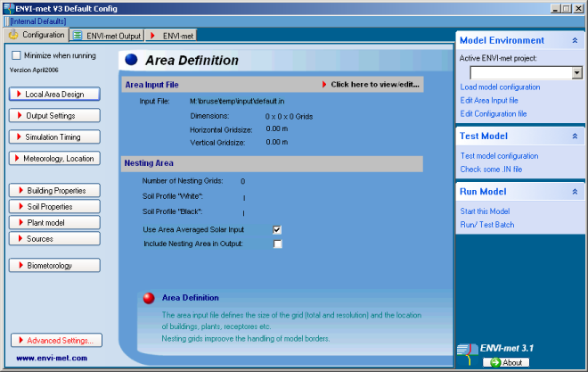Screen dimensions: 588x372
Task: Click the ENVI-met Output tab list icon
Action: coord(78,36)
